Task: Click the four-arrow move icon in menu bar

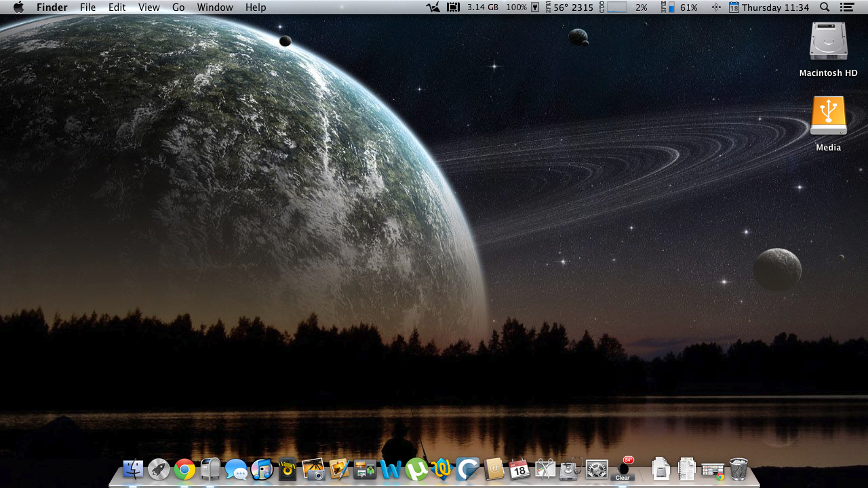Action: pyautogui.click(x=716, y=7)
